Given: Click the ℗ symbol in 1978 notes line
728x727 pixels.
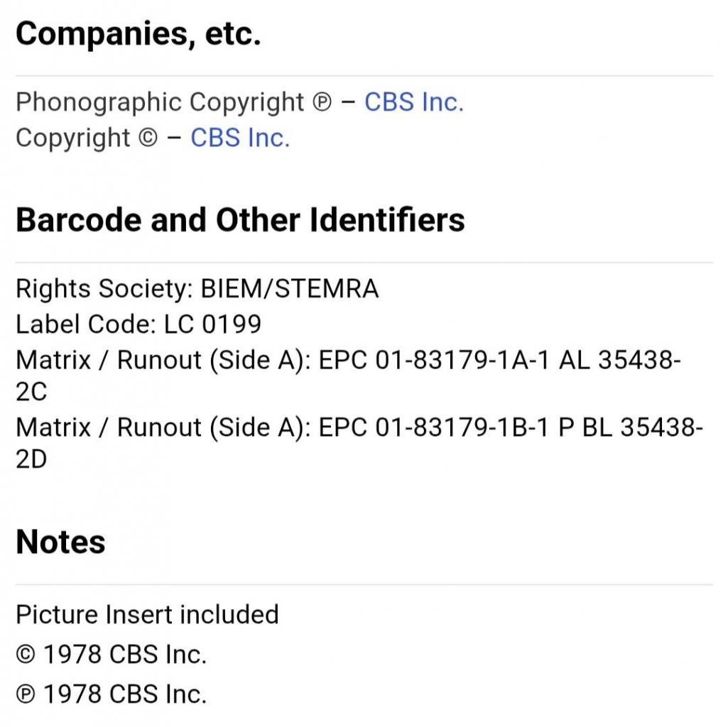Looking at the screenshot, I should (25, 694).
